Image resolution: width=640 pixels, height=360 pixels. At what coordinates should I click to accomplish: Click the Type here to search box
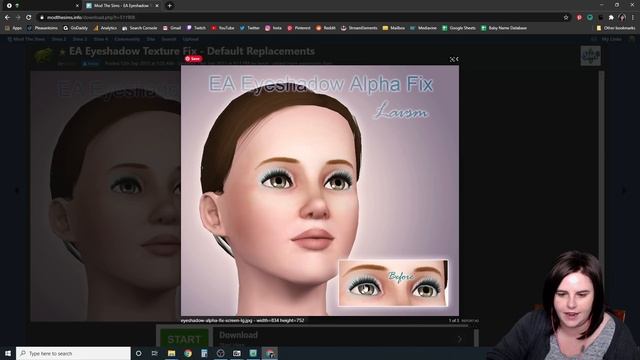[73, 353]
